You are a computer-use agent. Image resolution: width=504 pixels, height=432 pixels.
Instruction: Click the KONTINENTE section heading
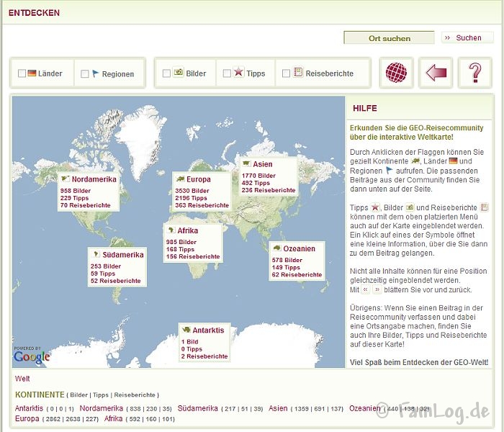[x=40, y=395]
